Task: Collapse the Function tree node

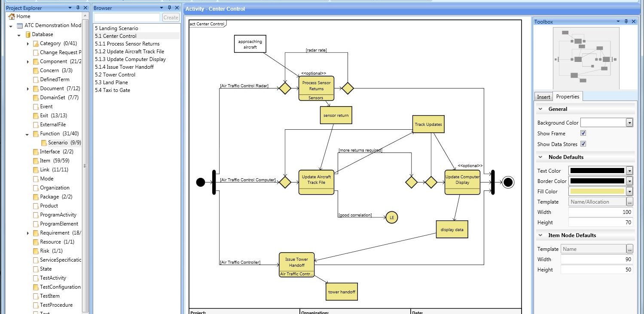Action: pyautogui.click(x=28, y=134)
